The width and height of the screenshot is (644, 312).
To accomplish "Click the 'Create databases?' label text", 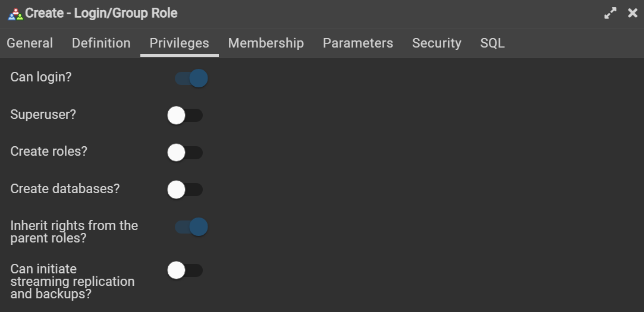I will [65, 189].
